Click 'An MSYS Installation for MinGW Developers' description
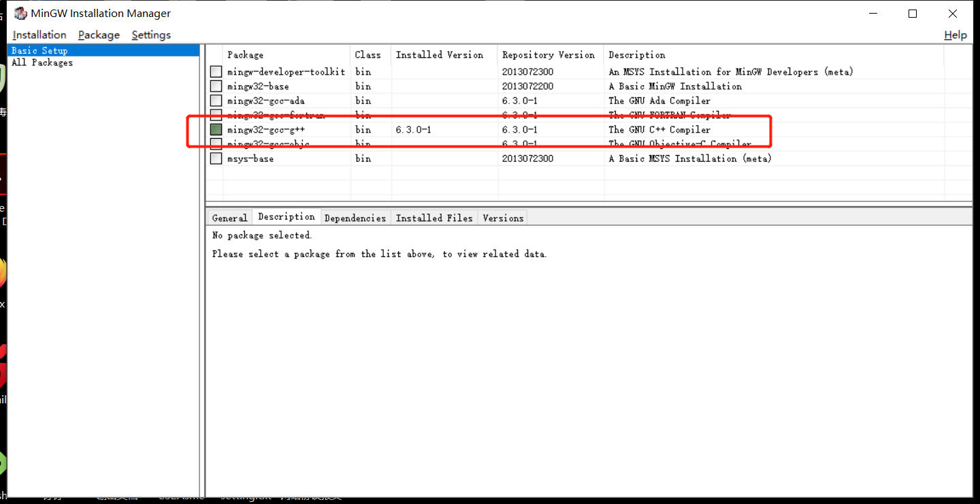 (731, 71)
